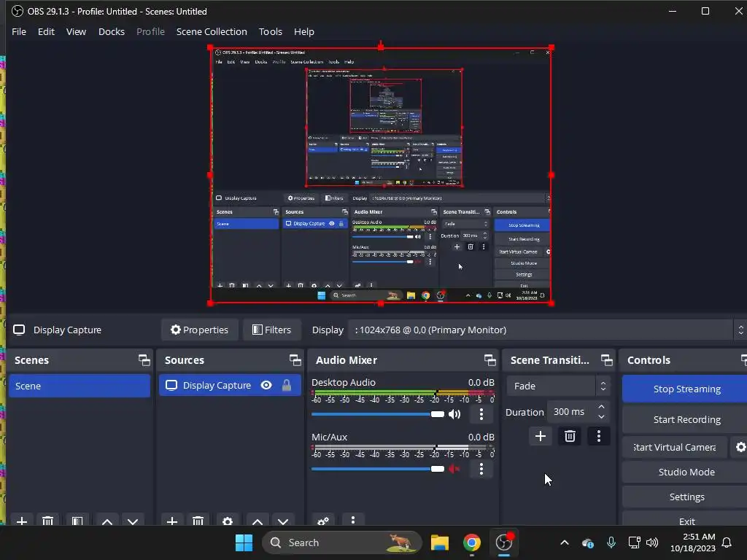Toggle the lock on Display Capture
This screenshot has height=560, width=747.
click(286, 385)
